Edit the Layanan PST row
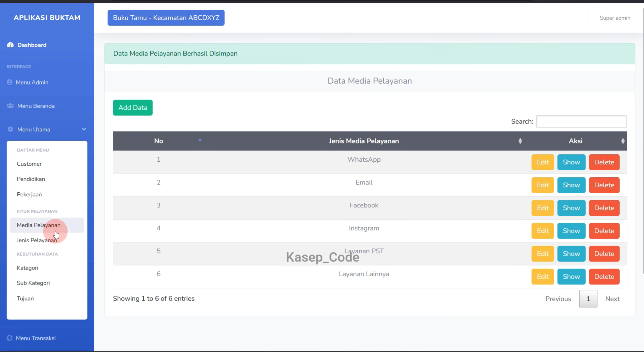 click(x=543, y=254)
